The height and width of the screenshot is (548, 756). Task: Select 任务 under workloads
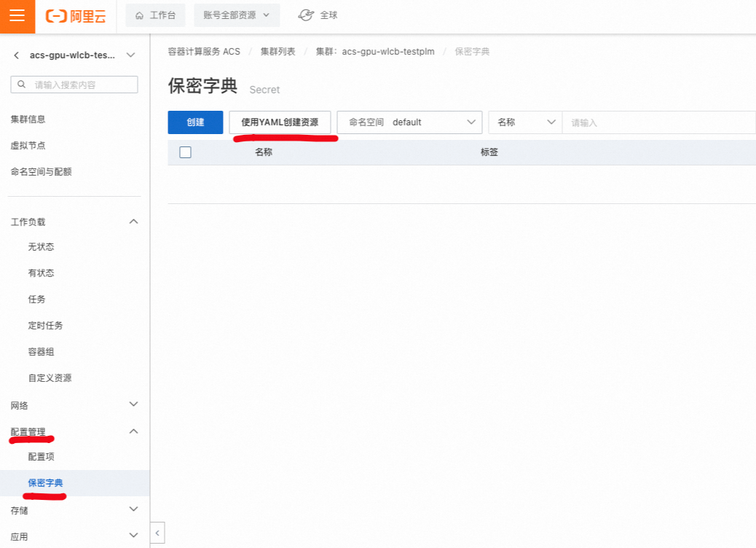tap(36, 300)
